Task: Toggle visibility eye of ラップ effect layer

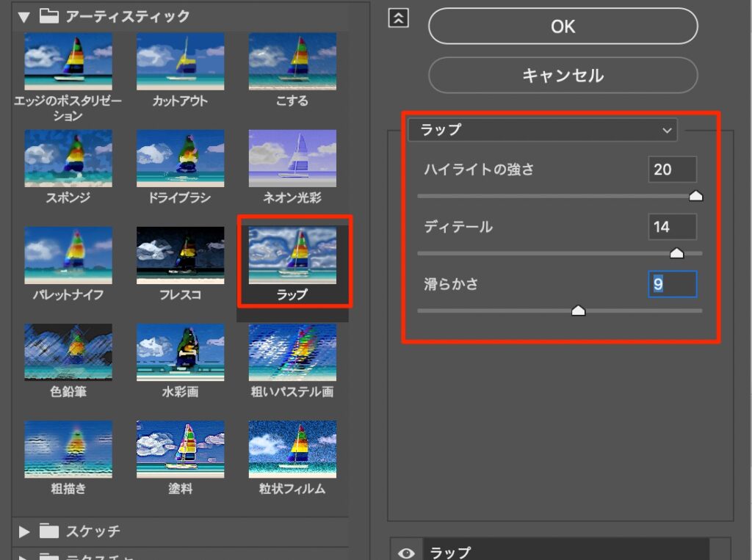Action: [405, 553]
